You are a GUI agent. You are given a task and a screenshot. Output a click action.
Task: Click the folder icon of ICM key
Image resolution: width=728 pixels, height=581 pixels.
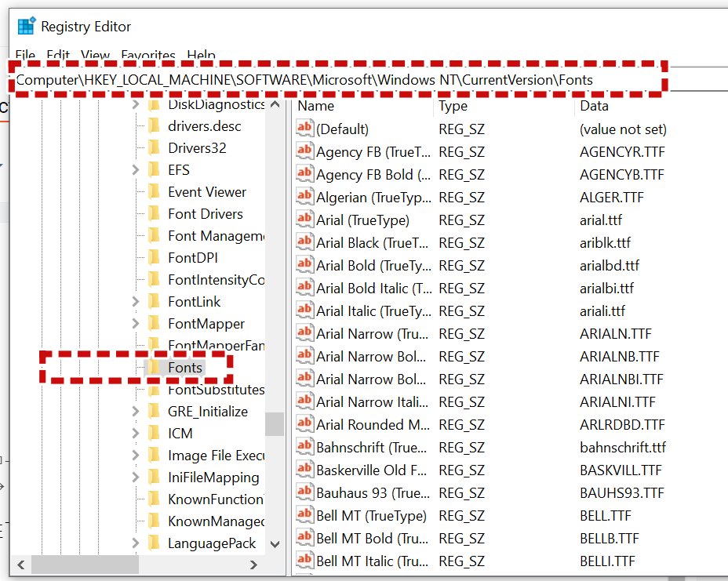pos(154,433)
